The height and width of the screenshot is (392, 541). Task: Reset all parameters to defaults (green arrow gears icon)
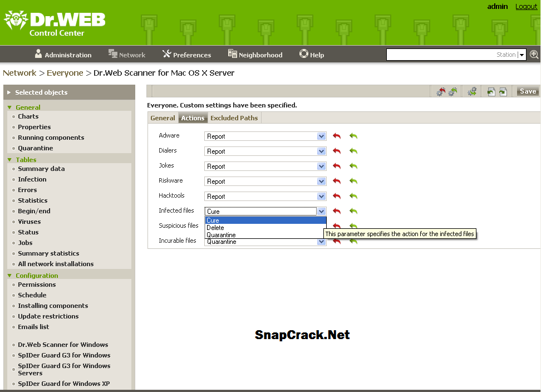pyautogui.click(x=453, y=92)
